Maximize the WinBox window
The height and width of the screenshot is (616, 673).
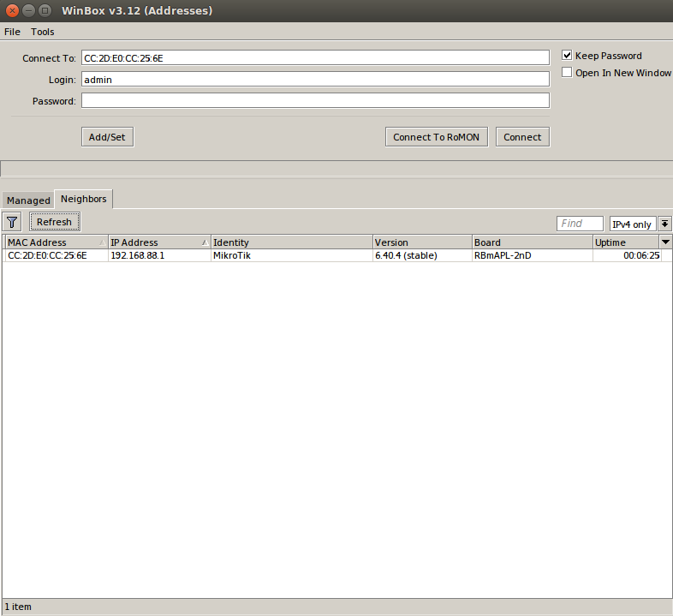point(45,10)
